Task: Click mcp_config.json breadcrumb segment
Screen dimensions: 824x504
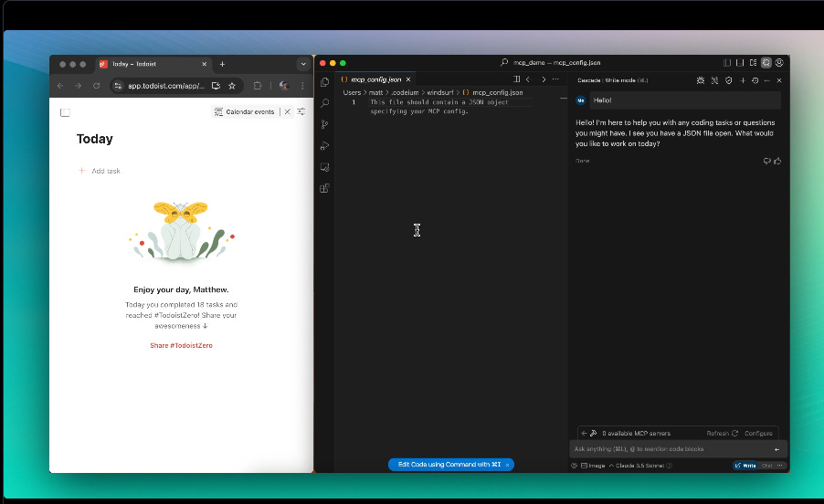Action: pyautogui.click(x=493, y=92)
